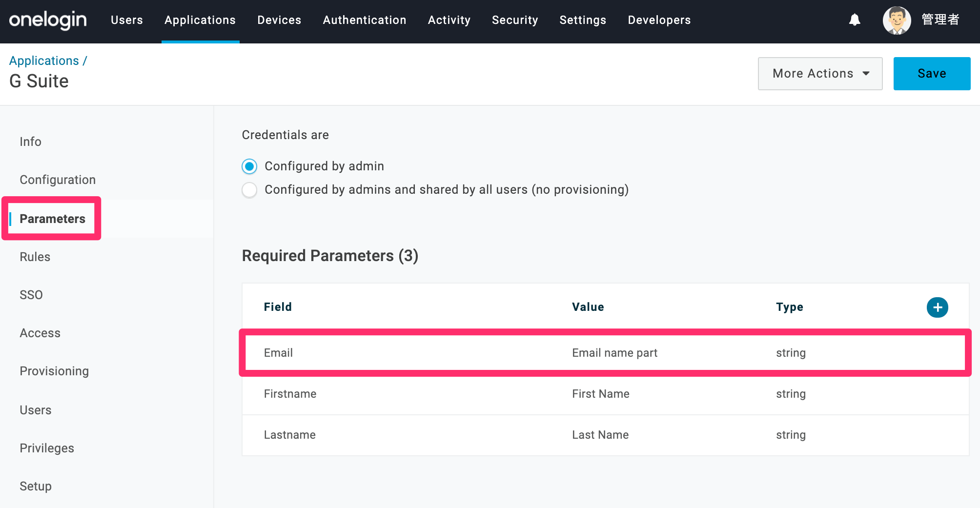Click the OneLogin logo
This screenshot has height=508, width=980.
click(x=48, y=20)
